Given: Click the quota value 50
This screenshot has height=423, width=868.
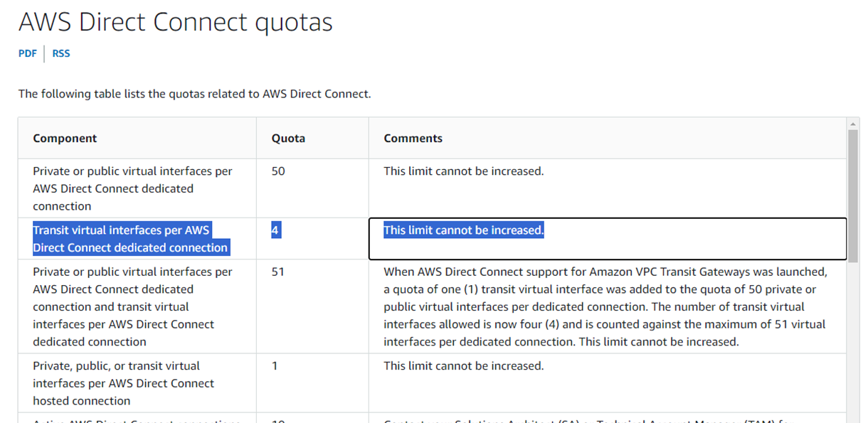Looking at the screenshot, I should pos(278,171).
